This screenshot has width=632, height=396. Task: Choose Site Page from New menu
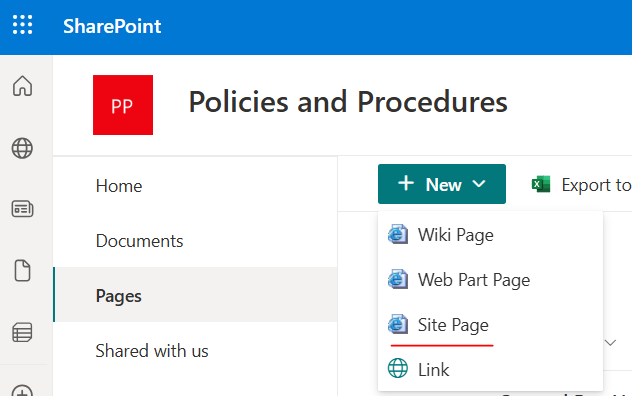pyautogui.click(x=490, y=325)
